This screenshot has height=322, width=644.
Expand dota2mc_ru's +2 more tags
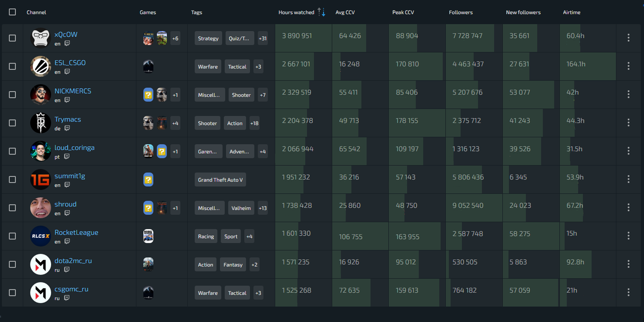[255, 265]
